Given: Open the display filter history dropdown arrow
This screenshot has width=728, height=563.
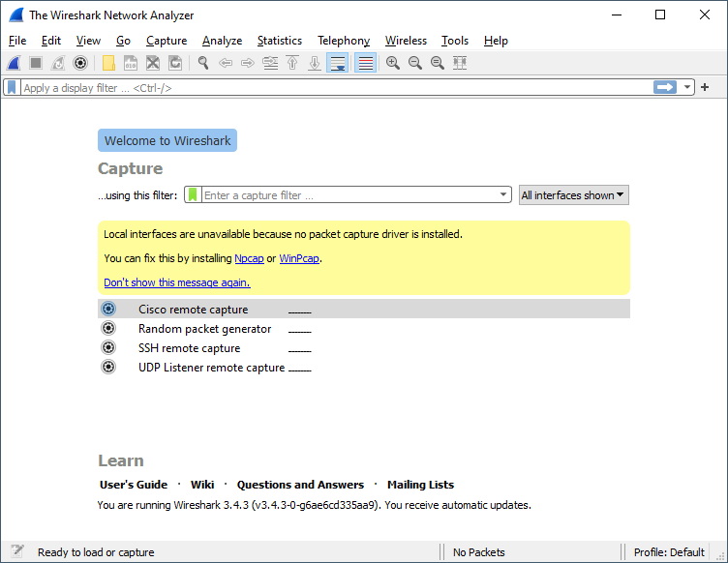Looking at the screenshot, I should (x=686, y=87).
